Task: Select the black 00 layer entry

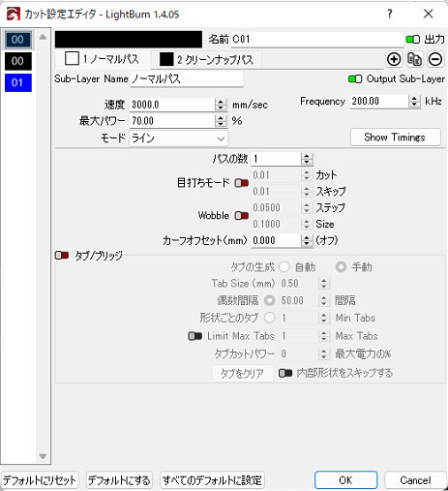Action: pyautogui.click(x=18, y=61)
